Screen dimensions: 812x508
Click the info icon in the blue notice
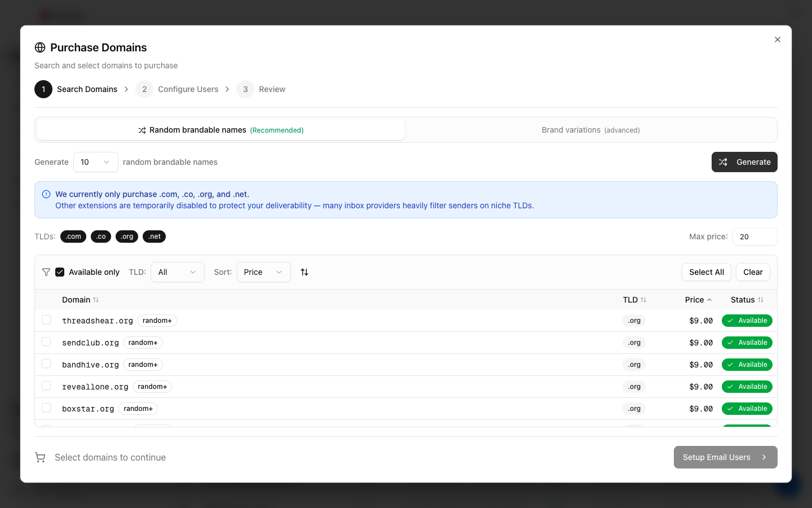pos(46,194)
